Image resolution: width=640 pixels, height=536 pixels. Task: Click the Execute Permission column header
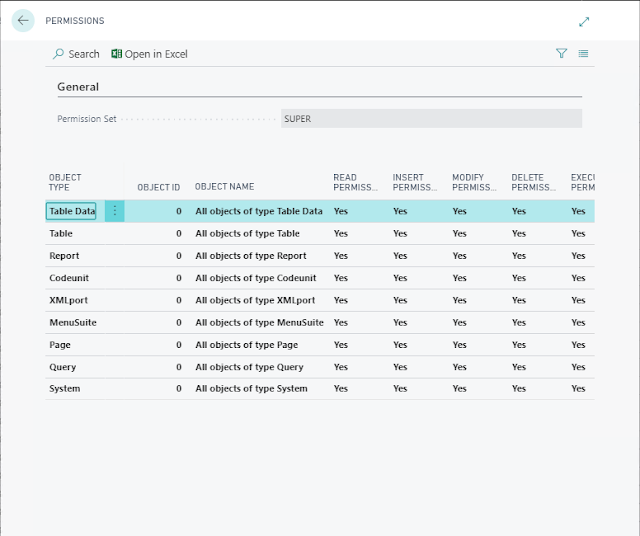[x=582, y=182]
